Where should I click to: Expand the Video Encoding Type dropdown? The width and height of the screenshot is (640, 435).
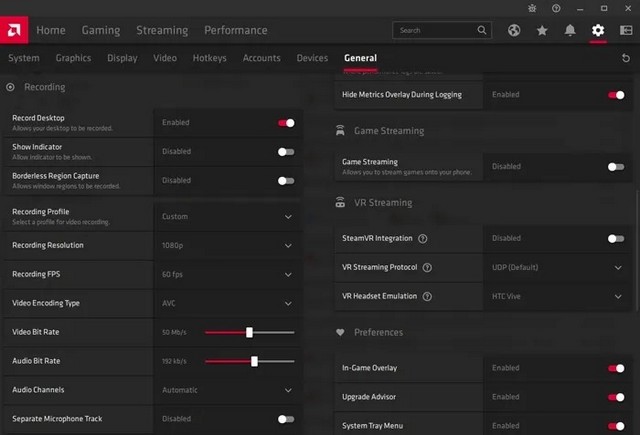coord(228,304)
